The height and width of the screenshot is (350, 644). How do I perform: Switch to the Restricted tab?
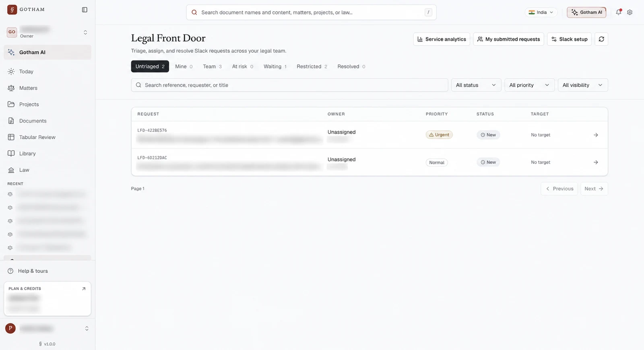pyautogui.click(x=312, y=66)
